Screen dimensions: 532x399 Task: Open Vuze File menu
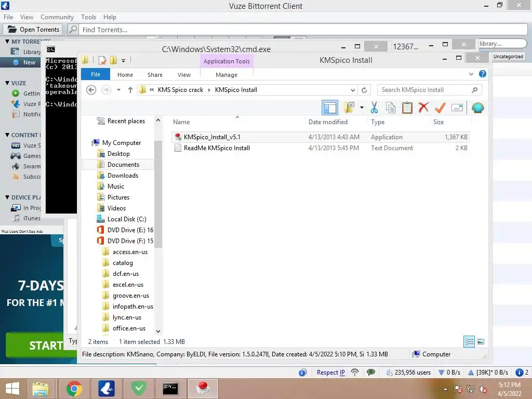8,17
